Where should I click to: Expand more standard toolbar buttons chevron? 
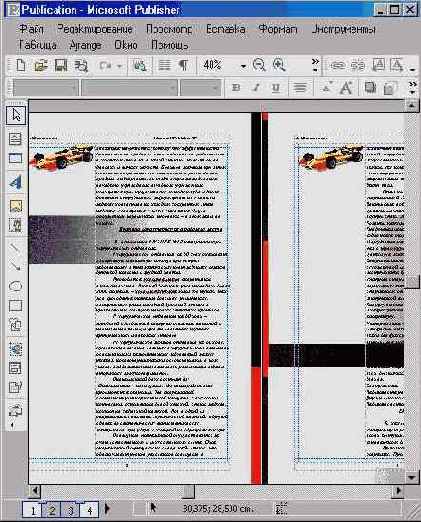click(315, 65)
